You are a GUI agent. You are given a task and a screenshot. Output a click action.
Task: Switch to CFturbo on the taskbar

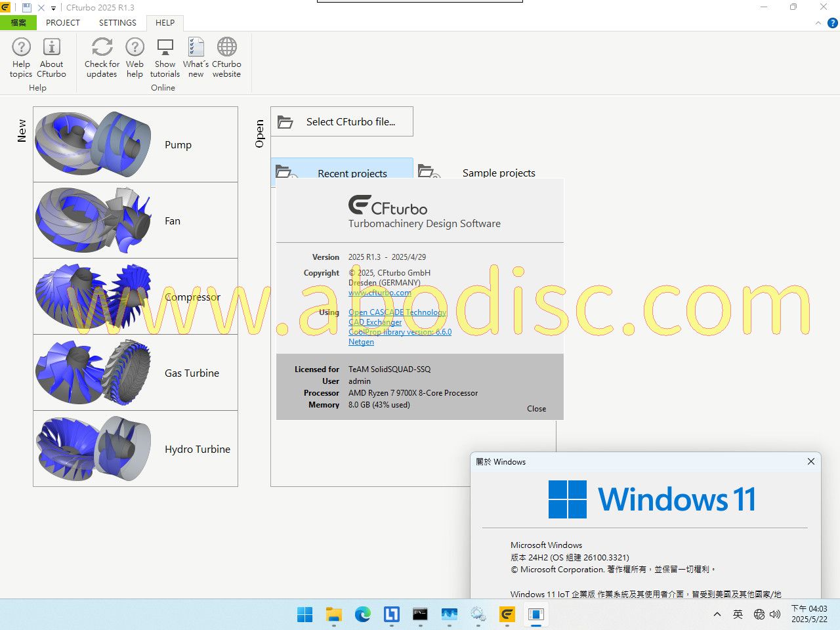[x=507, y=614]
